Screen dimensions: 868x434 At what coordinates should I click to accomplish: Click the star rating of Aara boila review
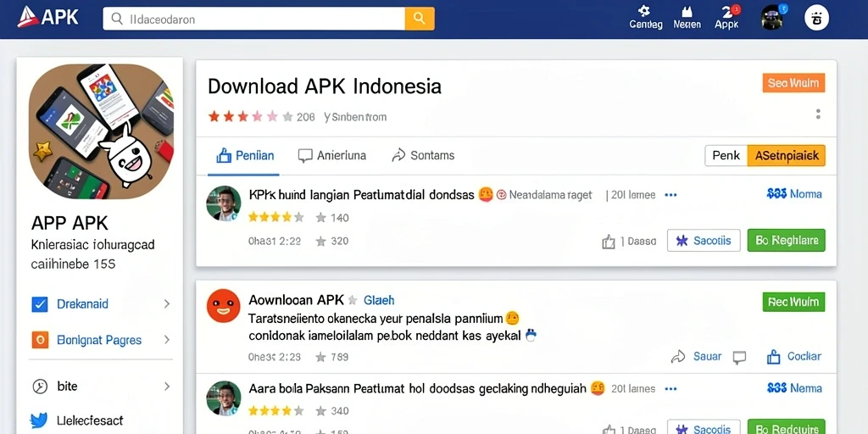click(276, 411)
